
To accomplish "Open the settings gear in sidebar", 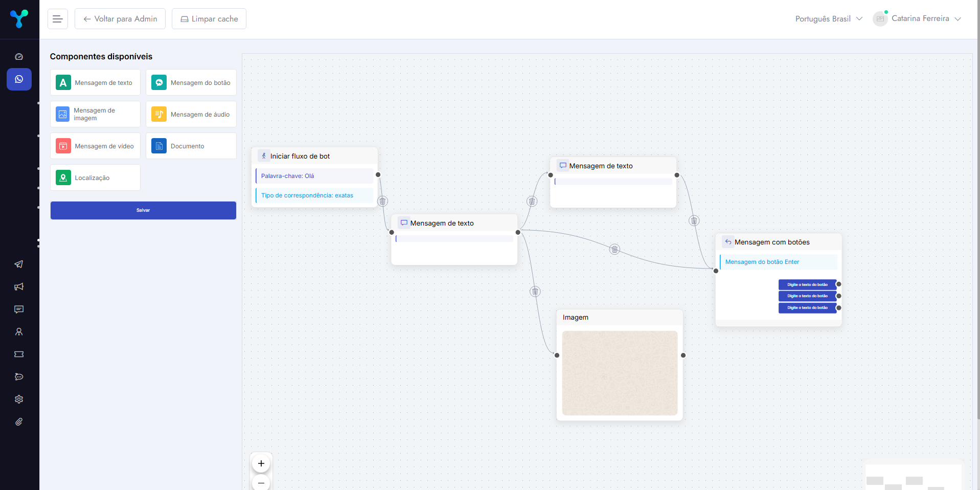I will pos(19,399).
